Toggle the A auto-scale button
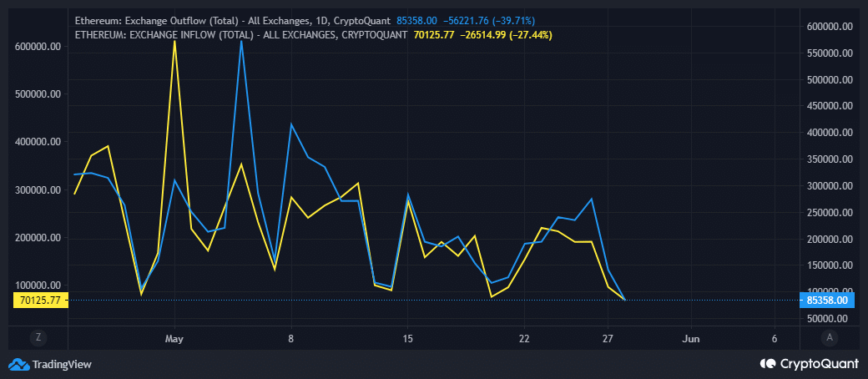Image resolution: width=868 pixels, height=379 pixels. tap(829, 336)
